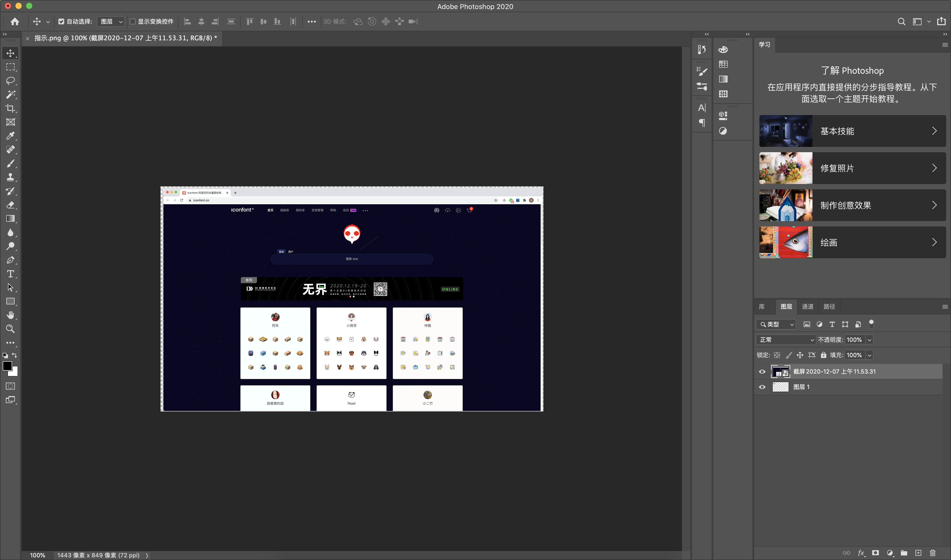Viewport: 951px width, 560px height.
Task: Select the History Brush tool
Action: (x=11, y=191)
